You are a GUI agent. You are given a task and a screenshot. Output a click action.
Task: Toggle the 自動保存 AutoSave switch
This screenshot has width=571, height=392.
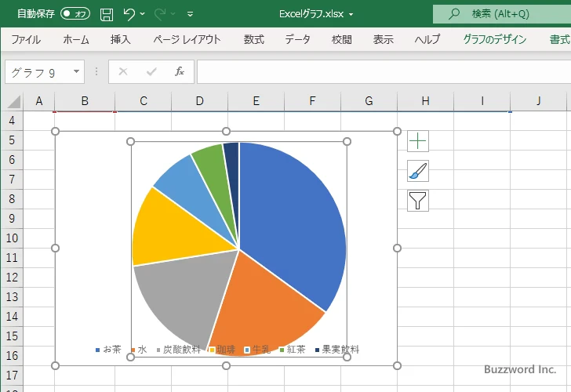pos(75,14)
